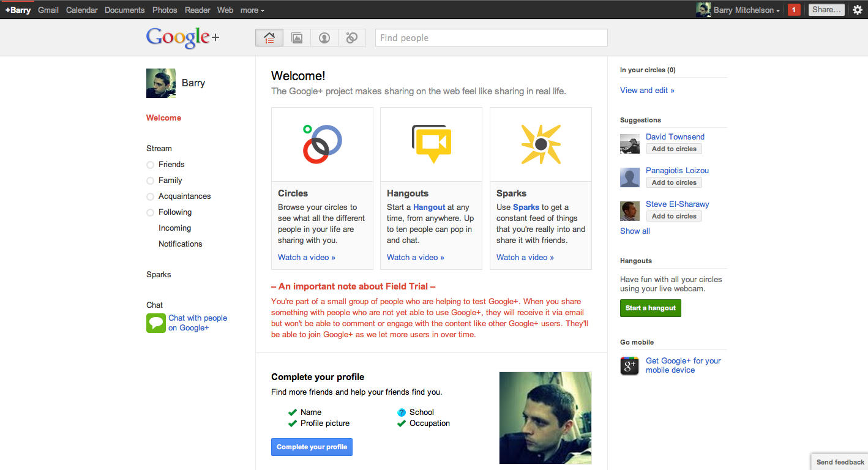Click the Barry name in the sidebar

(193, 83)
